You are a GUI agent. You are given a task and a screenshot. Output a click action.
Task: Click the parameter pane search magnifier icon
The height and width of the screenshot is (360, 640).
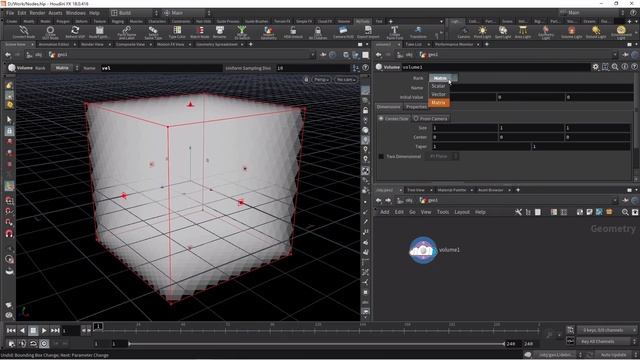615,67
